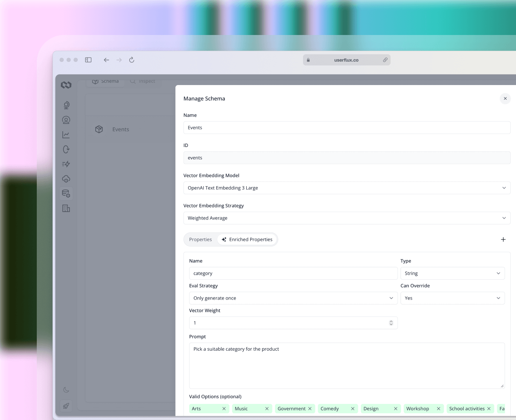This screenshot has height=420, width=516.
Task: Select the Enriched Properties tab
Action: (247, 239)
